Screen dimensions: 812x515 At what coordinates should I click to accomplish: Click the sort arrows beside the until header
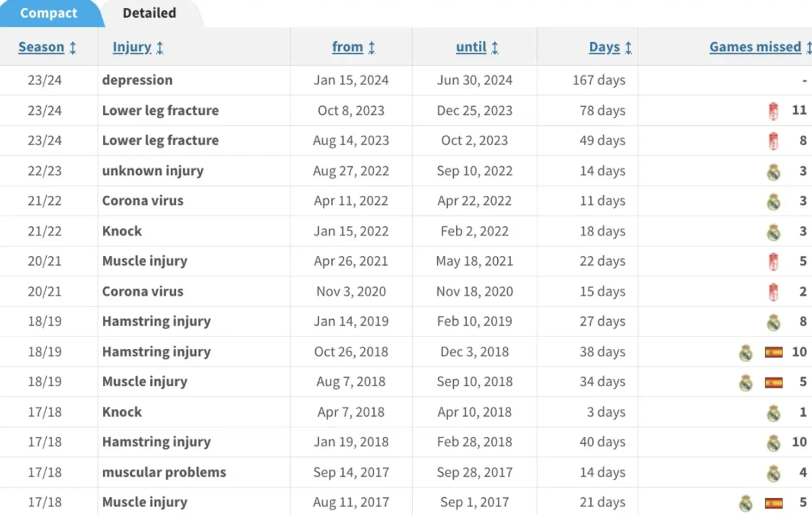[x=494, y=48]
